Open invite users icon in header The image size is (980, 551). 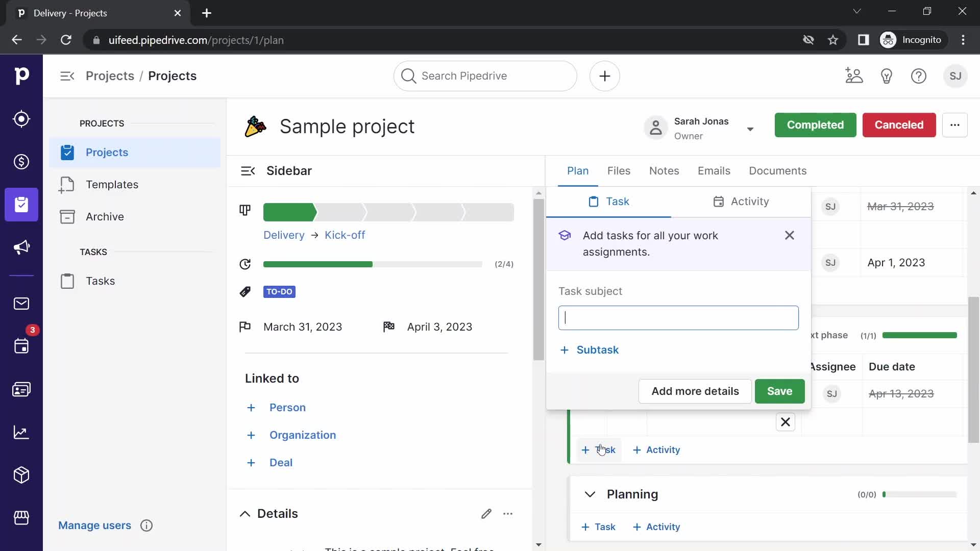coord(854,76)
